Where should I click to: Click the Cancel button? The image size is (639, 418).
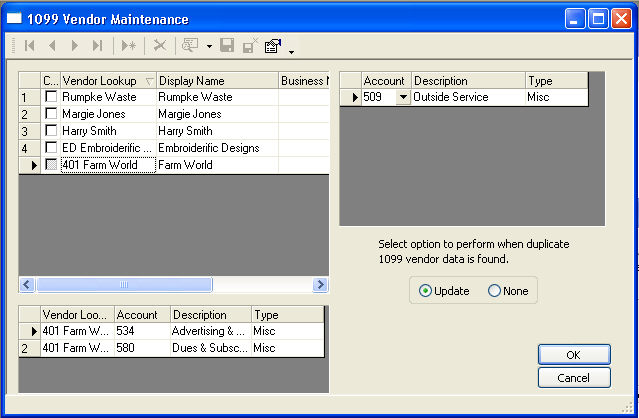coord(574,378)
